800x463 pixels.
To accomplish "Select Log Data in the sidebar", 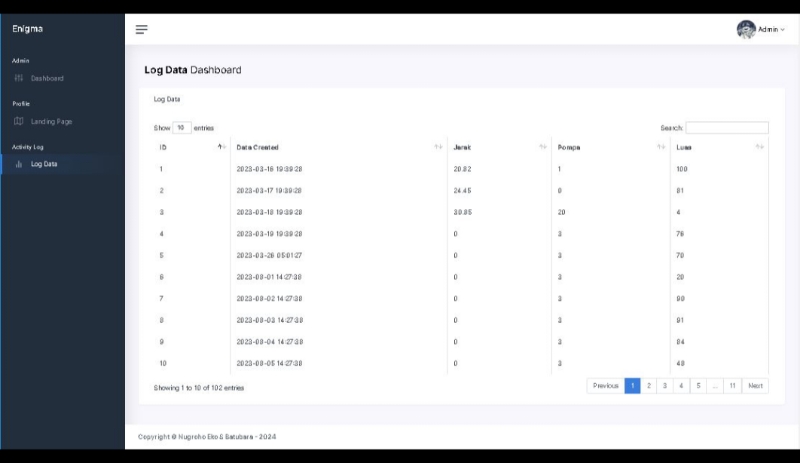I will 44,164.
